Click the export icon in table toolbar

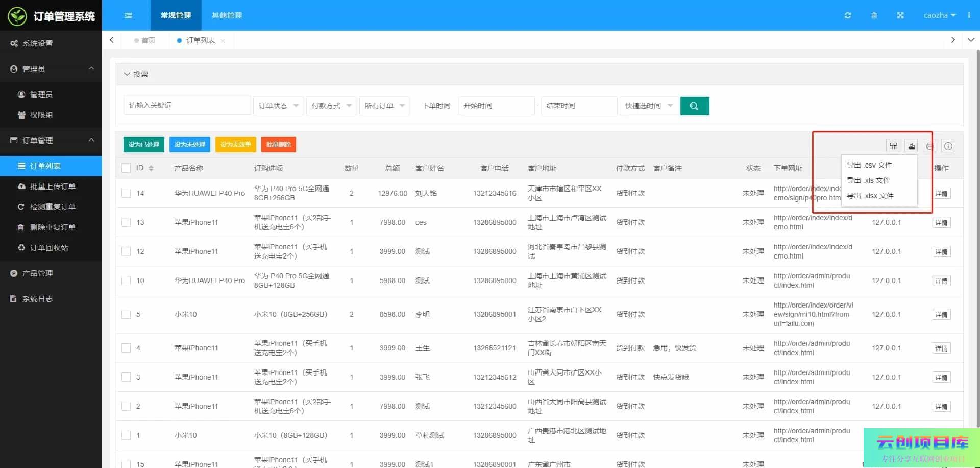(911, 146)
